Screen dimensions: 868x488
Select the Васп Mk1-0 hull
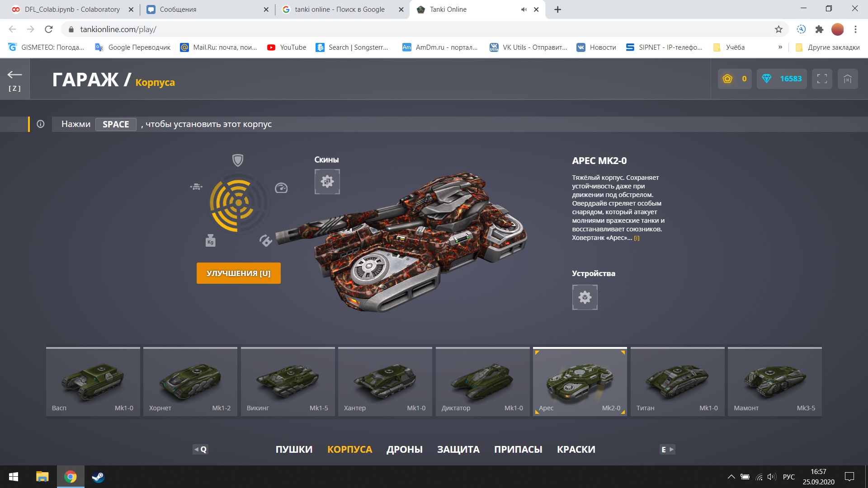[93, 382]
